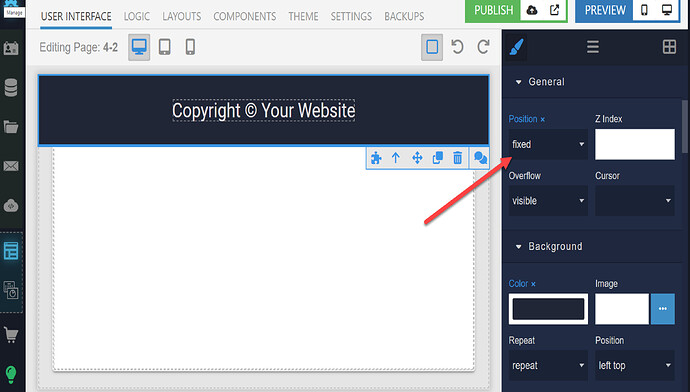Open the database sidebar icon
Image resolution: width=690 pixels, height=392 pixels.
[x=11, y=88]
